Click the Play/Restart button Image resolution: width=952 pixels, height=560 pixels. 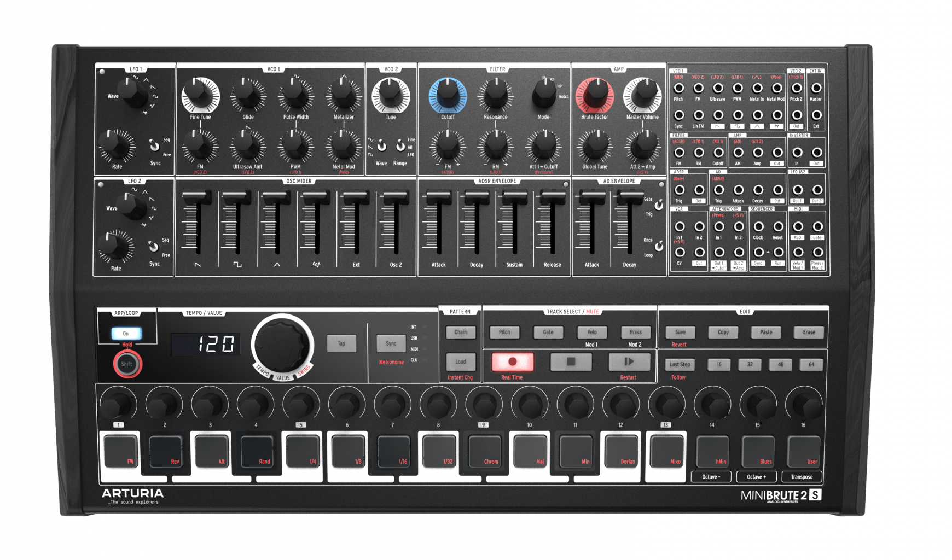pos(629,361)
